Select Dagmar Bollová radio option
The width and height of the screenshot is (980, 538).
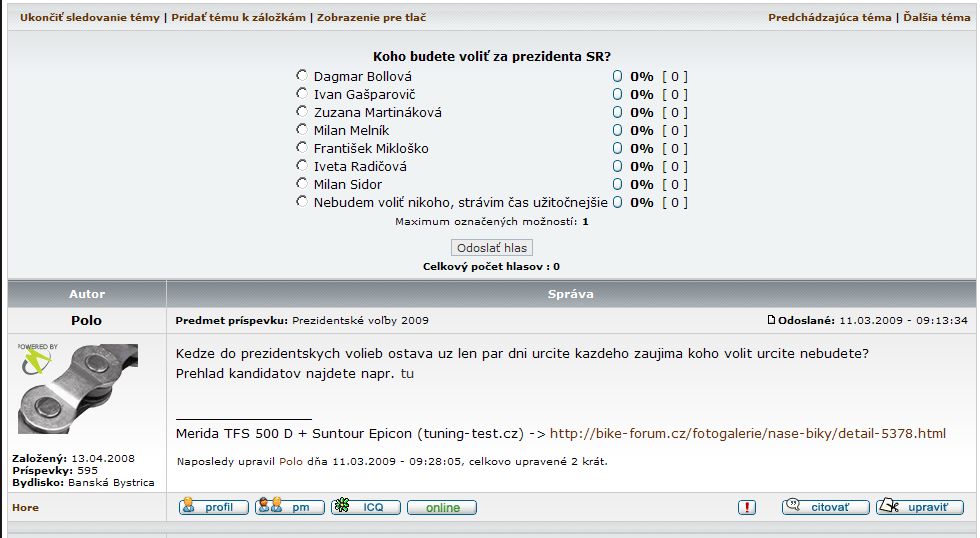pyautogui.click(x=302, y=76)
